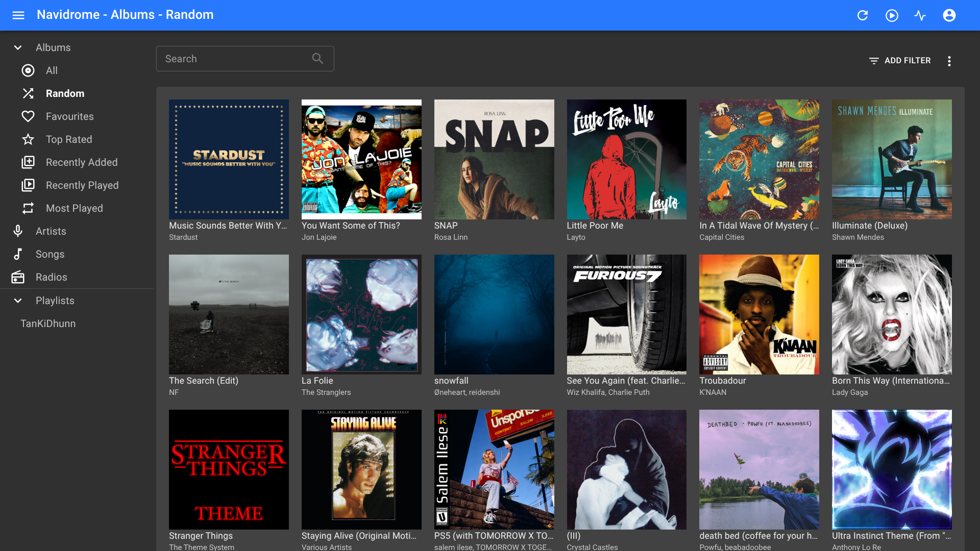Click the Radios radio icon
Screen dimensions: 980x551
point(18,277)
